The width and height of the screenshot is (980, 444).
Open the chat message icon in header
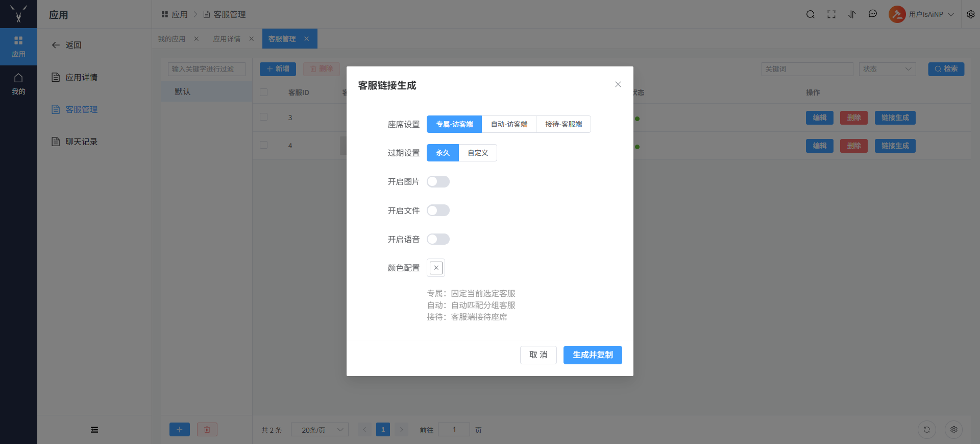click(873, 14)
